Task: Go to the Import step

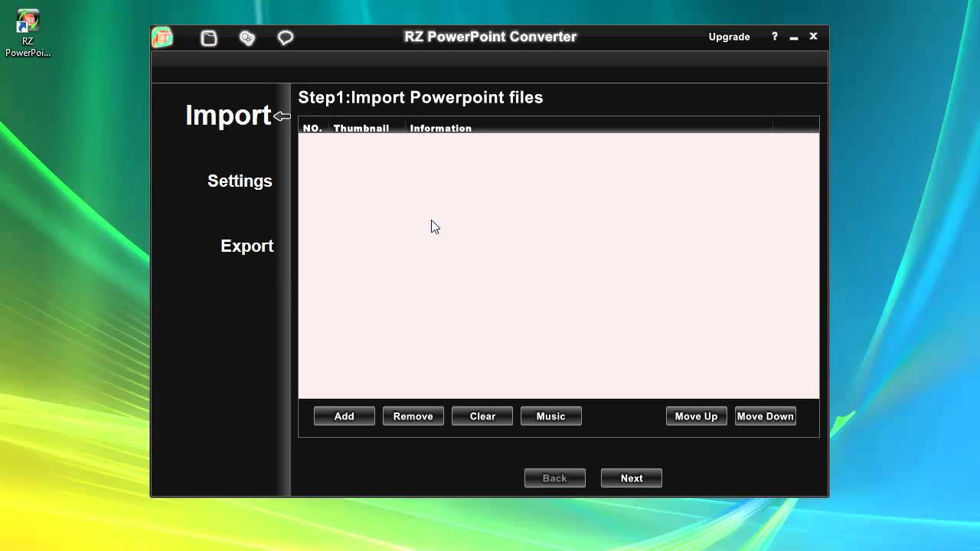Action: pos(228,115)
